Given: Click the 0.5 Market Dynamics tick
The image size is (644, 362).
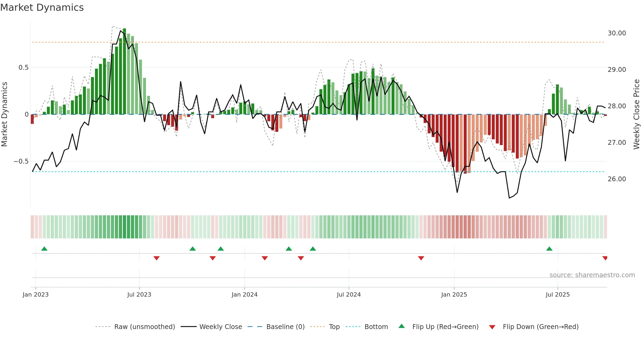Looking at the screenshot, I should 24,67.
